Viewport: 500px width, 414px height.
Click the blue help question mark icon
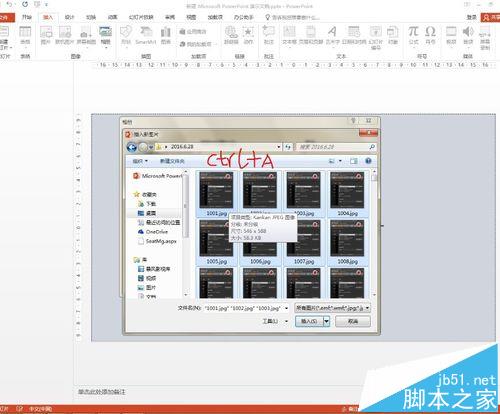pos(368,161)
